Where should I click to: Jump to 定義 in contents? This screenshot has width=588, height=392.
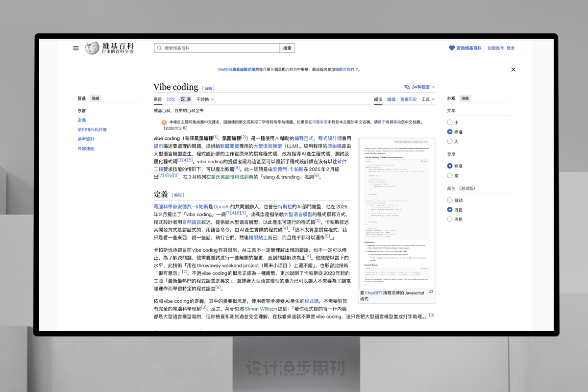(x=81, y=120)
